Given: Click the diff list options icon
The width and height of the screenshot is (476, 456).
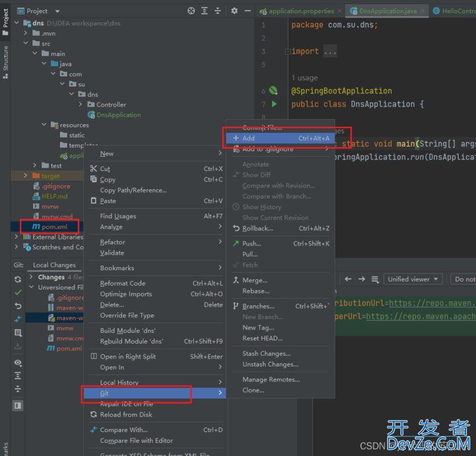Looking at the screenshot, I should (x=375, y=279).
